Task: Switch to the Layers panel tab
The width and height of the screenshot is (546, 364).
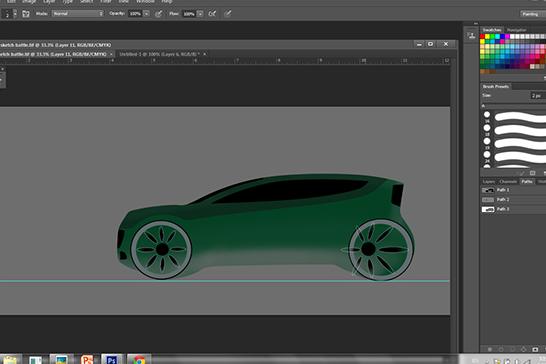Action: pos(489,181)
